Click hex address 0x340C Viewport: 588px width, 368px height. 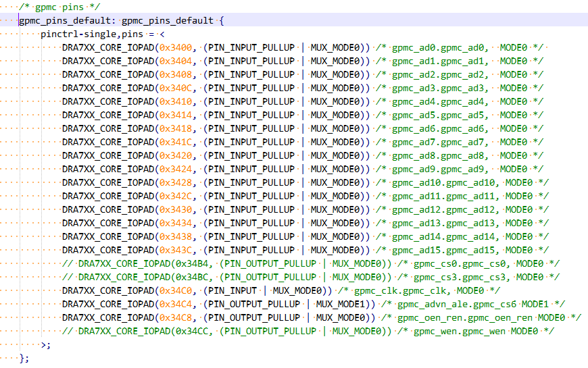click(177, 88)
